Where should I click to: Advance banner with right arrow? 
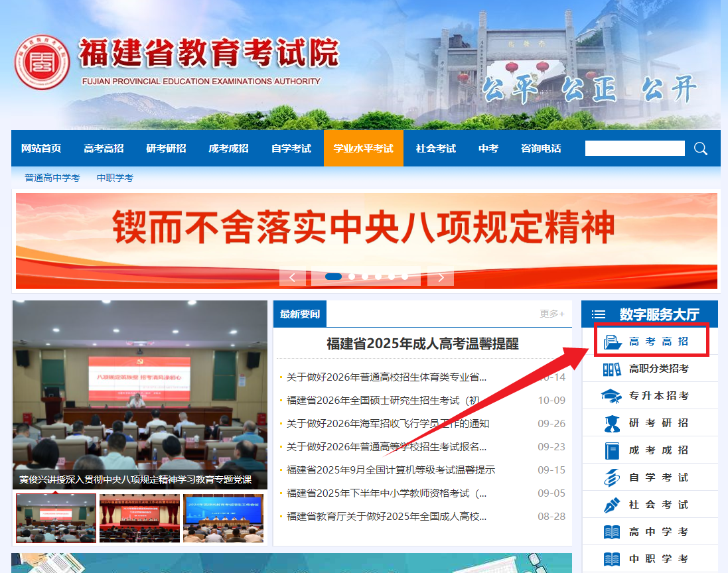point(441,277)
